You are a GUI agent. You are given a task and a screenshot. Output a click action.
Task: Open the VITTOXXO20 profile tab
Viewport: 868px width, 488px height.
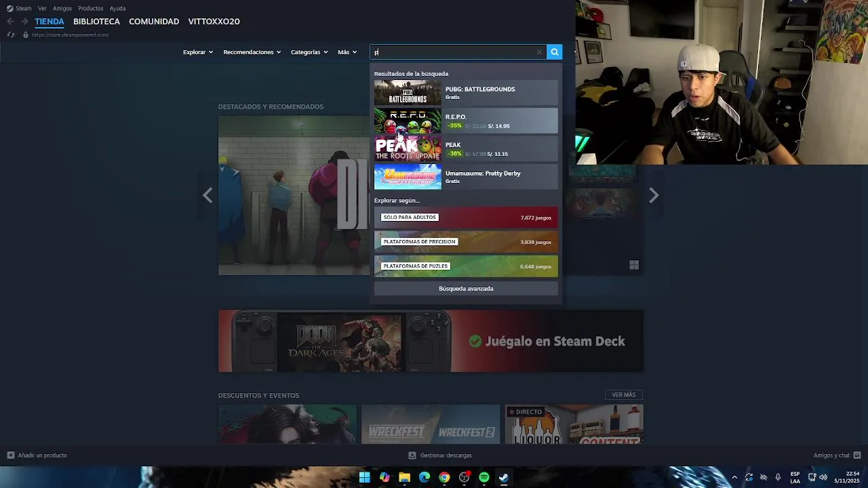(214, 22)
